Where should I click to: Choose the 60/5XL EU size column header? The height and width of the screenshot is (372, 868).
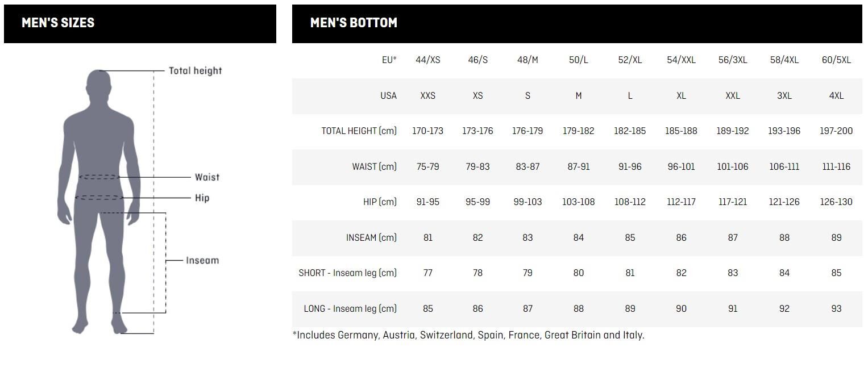pos(836,60)
